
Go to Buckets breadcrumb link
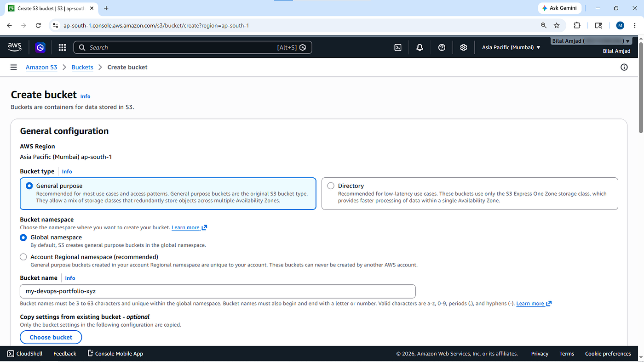point(82,67)
